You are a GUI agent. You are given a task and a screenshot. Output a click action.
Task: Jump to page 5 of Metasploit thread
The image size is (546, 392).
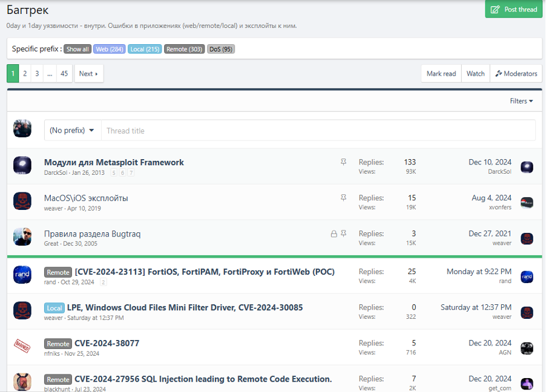click(x=114, y=172)
